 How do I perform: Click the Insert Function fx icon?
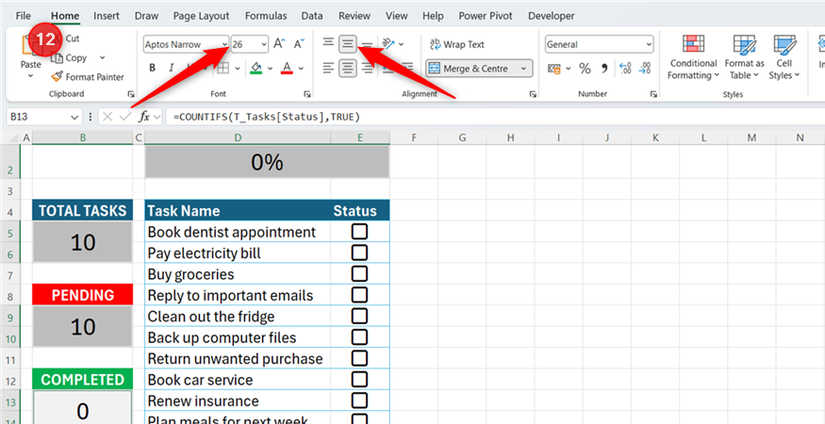pyautogui.click(x=144, y=116)
